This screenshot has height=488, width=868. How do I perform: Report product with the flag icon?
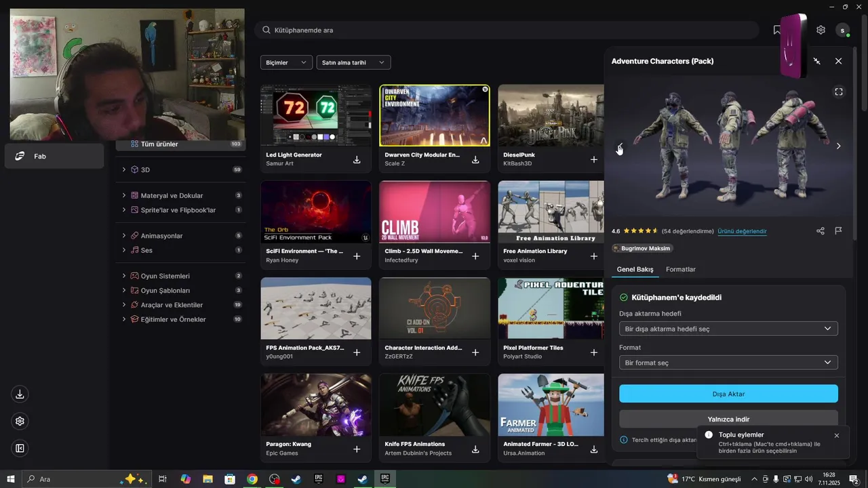[x=838, y=231]
